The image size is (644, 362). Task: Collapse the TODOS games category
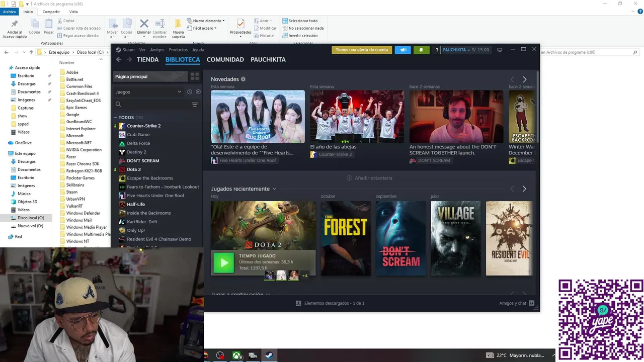point(115,118)
